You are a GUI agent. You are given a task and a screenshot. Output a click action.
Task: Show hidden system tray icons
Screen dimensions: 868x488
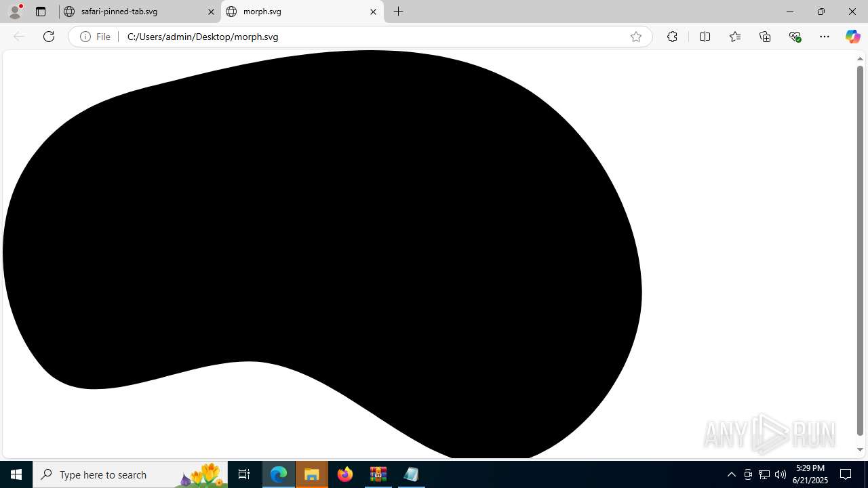point(731,474)
